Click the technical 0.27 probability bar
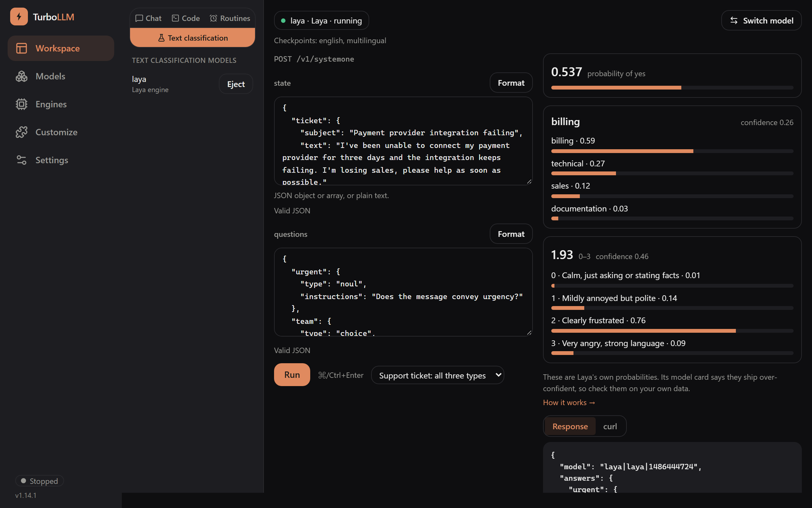The image size is (812, 508). pos(672,174)
